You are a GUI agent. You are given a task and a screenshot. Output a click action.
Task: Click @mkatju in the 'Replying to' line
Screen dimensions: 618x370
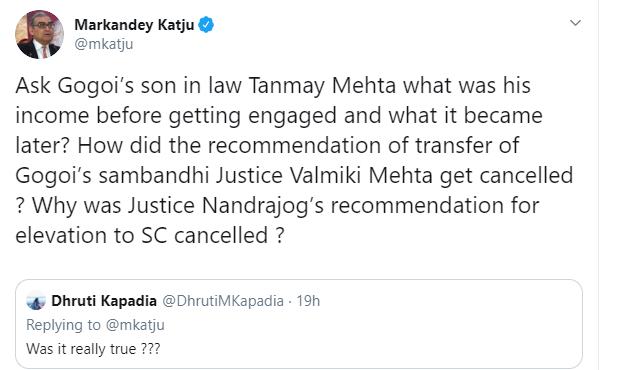(136, 325)
